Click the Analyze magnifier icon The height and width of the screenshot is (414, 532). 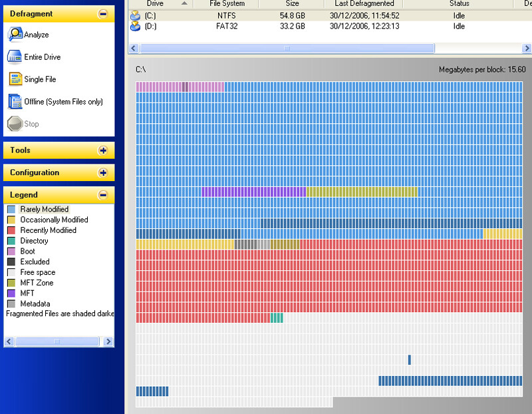pyautogui.click(x=15, y=35)
